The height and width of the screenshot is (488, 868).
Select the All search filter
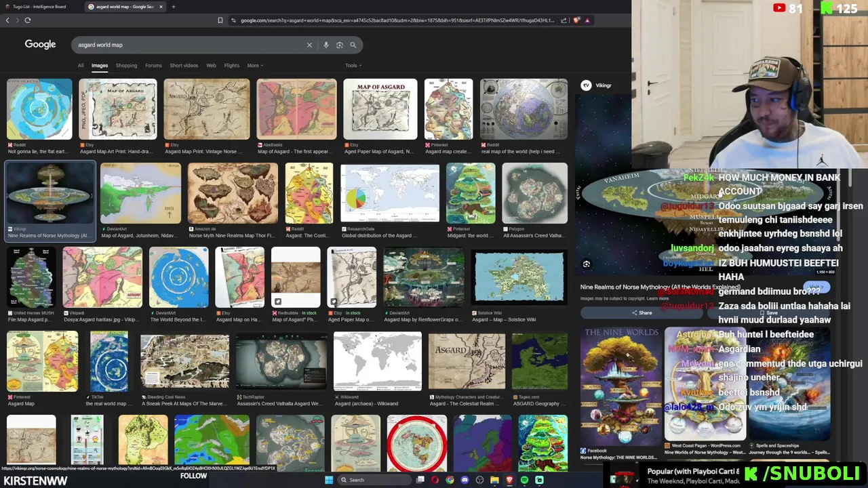[x=81, y=66]
